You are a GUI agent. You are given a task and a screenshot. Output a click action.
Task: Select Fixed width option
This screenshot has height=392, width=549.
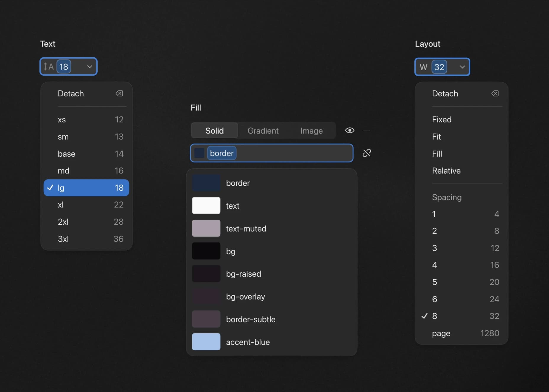(x=461, y=119)
